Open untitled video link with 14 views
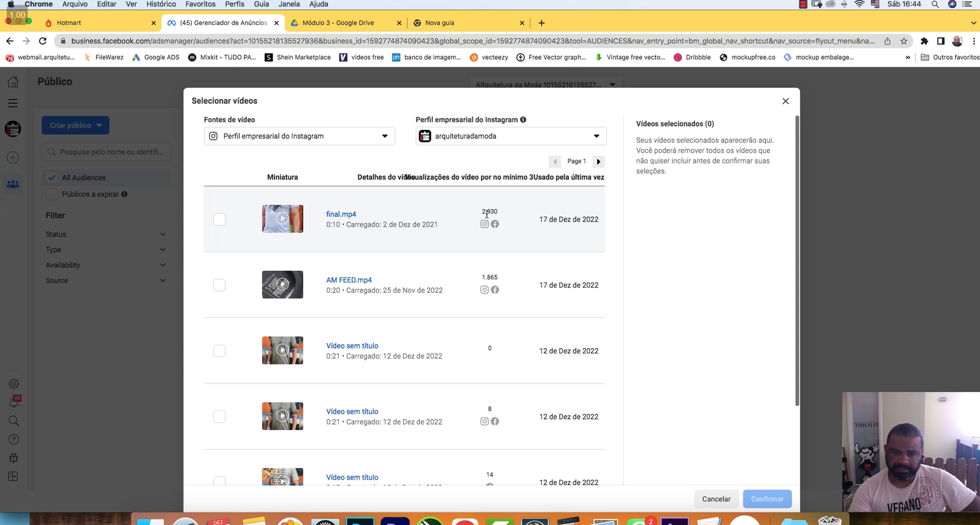Image resolution: width=980 pixels, height=525 pixels. tap(352, 477)
